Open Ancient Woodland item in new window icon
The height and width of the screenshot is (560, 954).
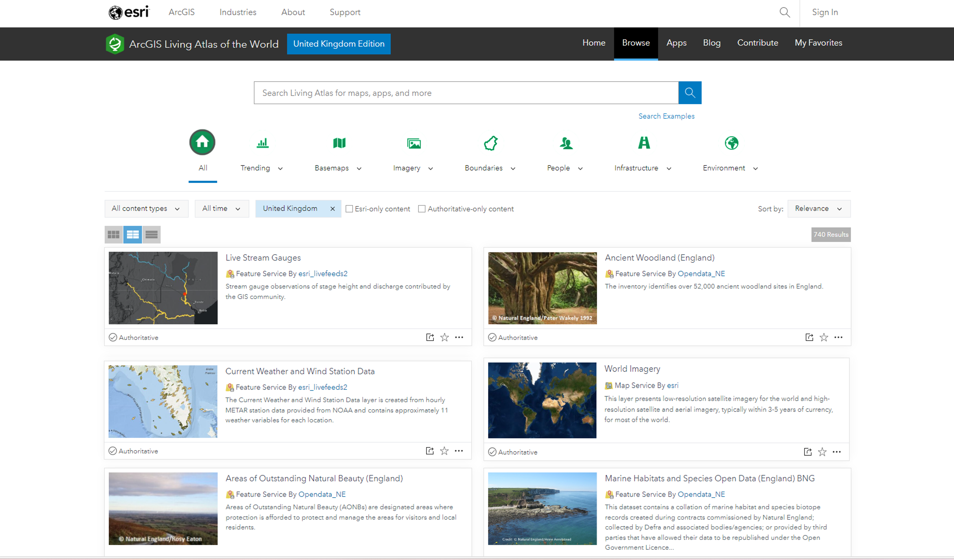[x=809, y=337]
